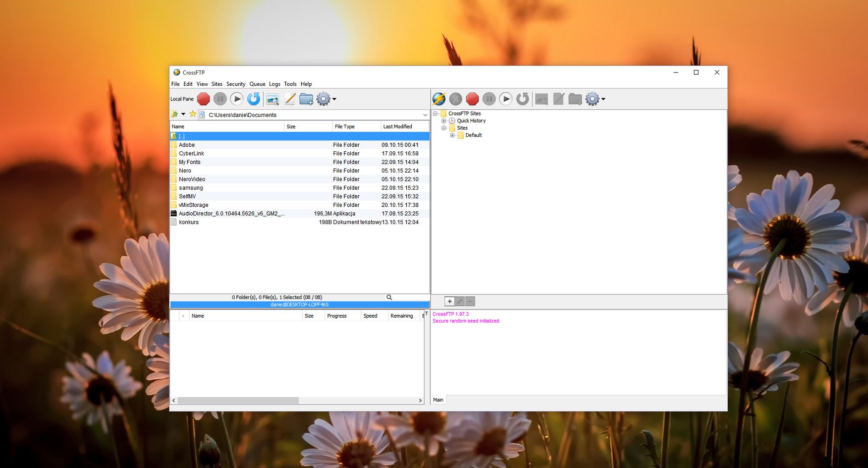The width and height of the screenshot is (868, 468).
Task: Select Quick History in the sites tree
Action: pos(471,121)
